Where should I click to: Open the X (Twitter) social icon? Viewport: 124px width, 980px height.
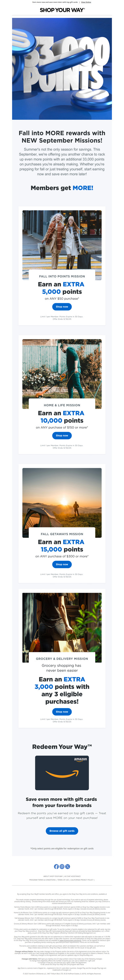(68, 866)
